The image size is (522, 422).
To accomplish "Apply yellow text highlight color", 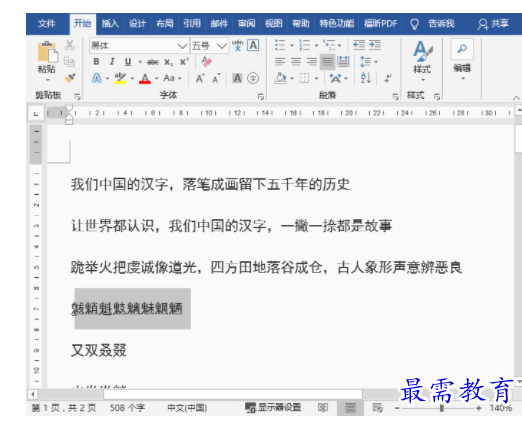I will click(120, 78).
